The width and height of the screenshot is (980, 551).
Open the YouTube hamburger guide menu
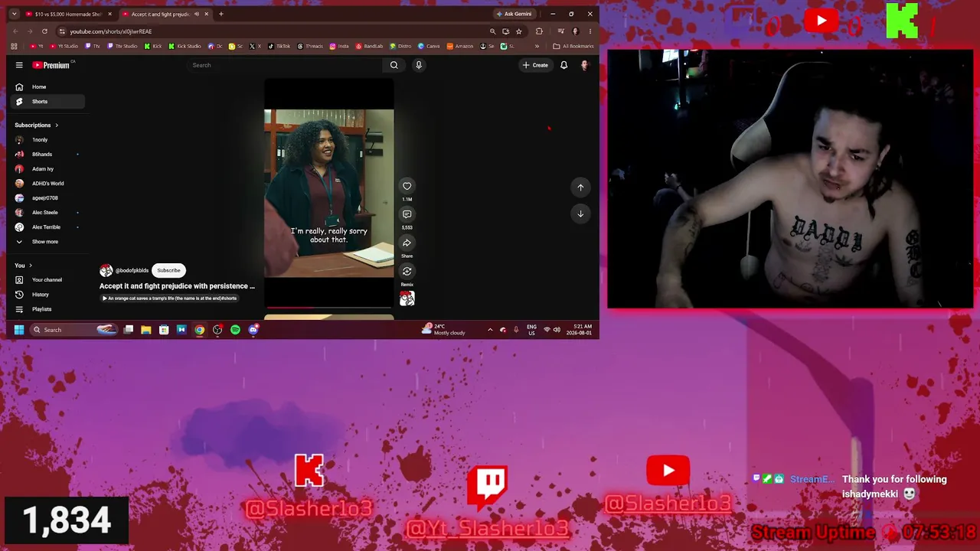tap(19, 65)
